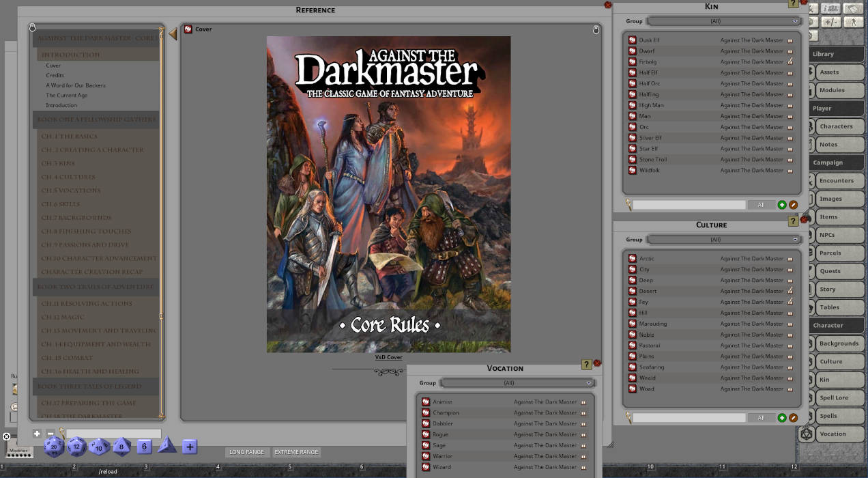Click the blue plus die button
This screenshot has width=868, height=478.
tap(190, 447)
